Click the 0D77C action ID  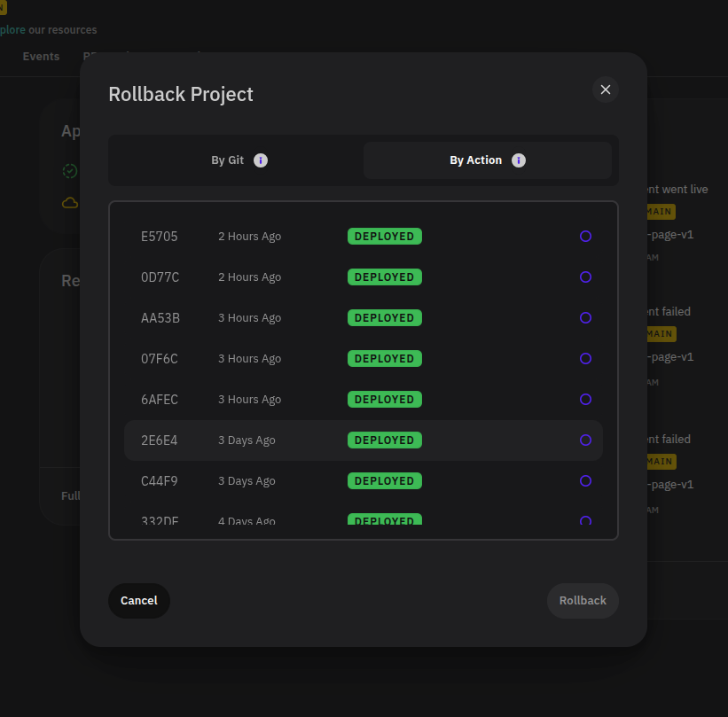[x=160, y=277]
